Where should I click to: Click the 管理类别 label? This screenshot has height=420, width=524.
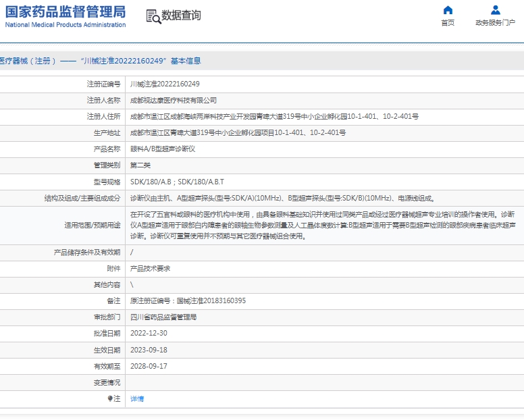107,165
